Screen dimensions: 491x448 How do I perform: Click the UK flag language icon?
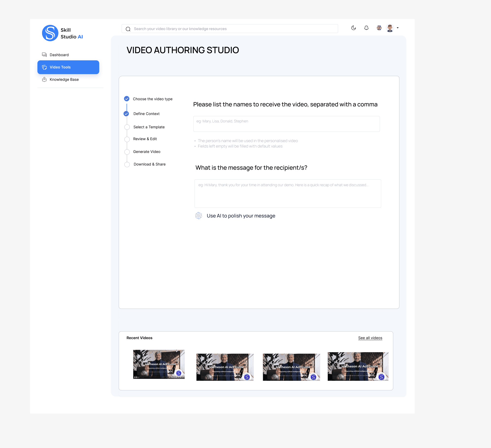379,28
